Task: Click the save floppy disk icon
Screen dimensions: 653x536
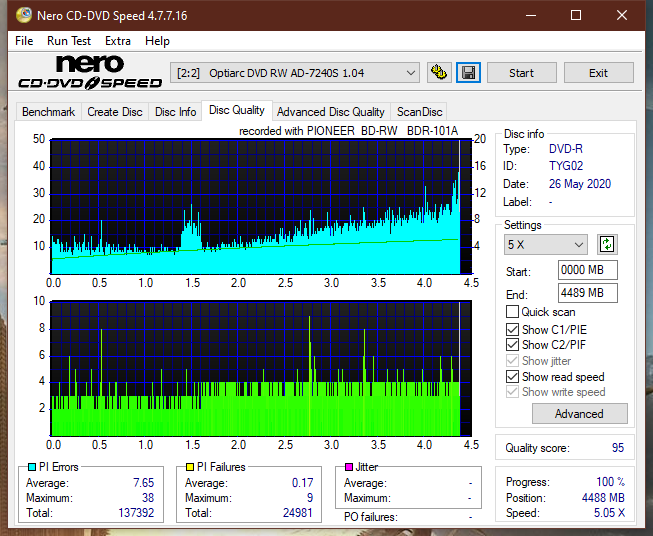Action: (x=469, y=73)
